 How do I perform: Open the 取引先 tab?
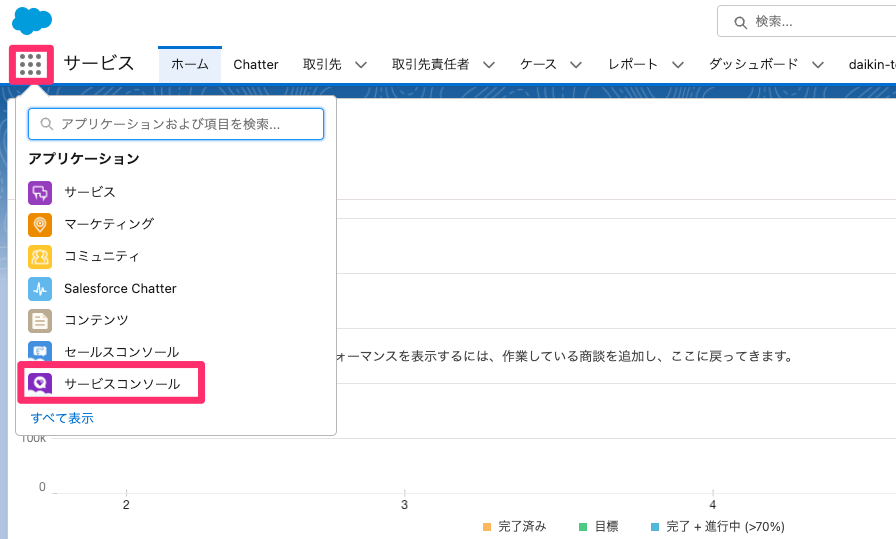click(322, 65)
